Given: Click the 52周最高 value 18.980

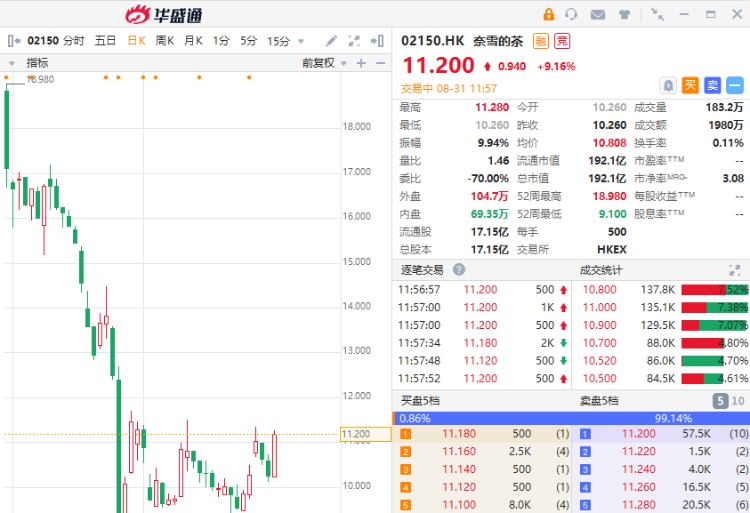Looking at the screenshot, I should (609, 196).
